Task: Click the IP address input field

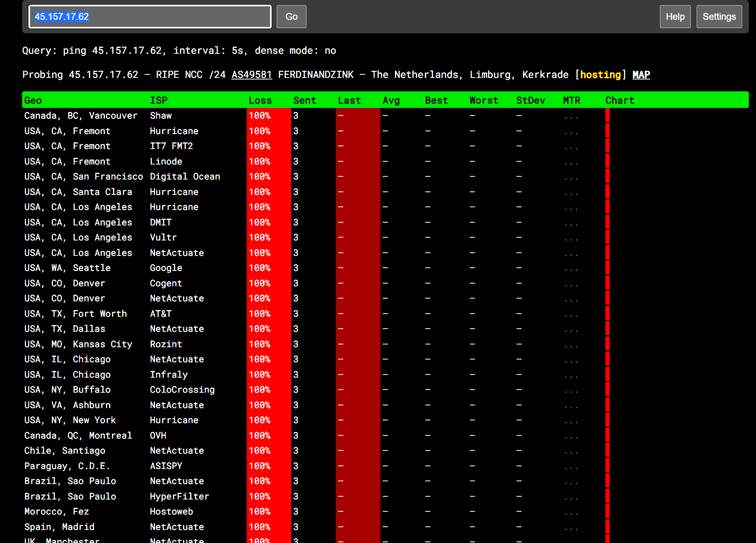Action: pos(150,17)
